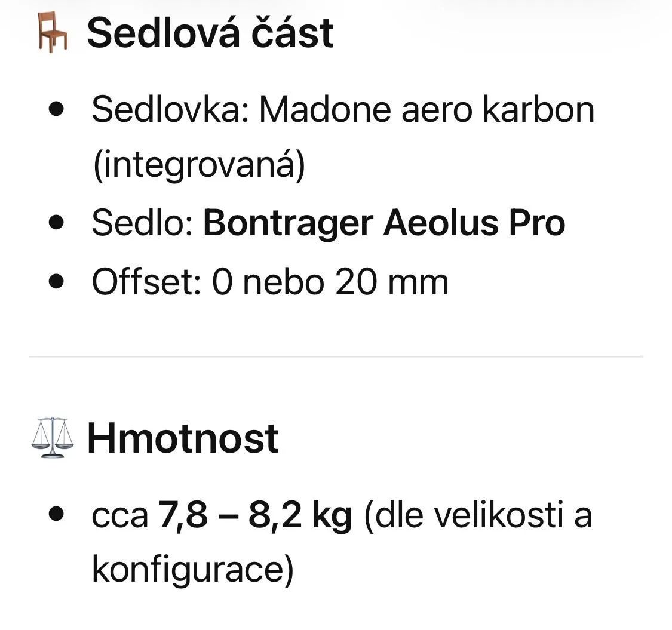Select the 'Hmotnost' heading
Screen dimensions: 672x630
coord(183,438)
